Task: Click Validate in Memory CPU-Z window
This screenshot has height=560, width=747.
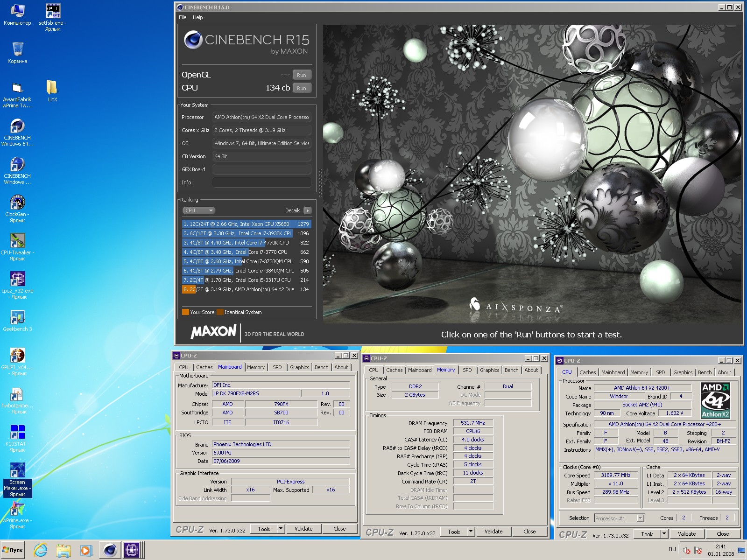Action: pyautogui.click(x=493, y=532)
